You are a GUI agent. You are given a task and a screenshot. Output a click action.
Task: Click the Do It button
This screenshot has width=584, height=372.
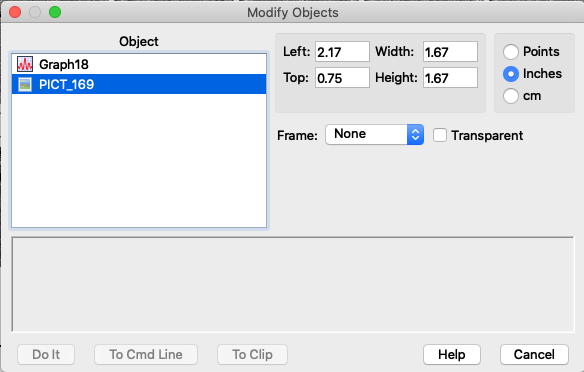coord(46,354)
